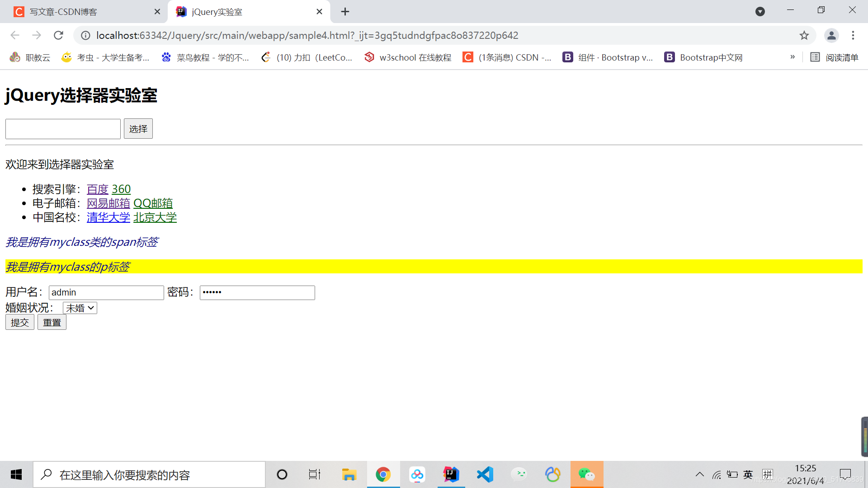
Task: Switch to the 写文章-CSDN博客 tab
Action: (84, 12)
